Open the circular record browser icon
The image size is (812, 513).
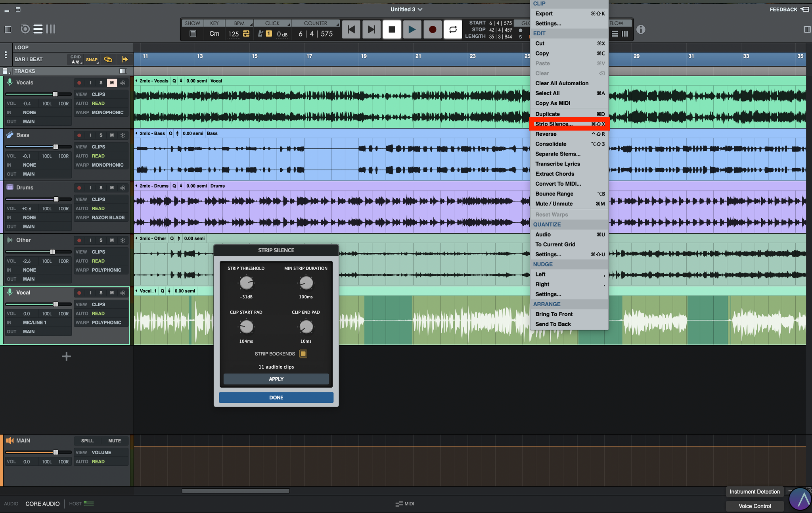coord(25,29)
